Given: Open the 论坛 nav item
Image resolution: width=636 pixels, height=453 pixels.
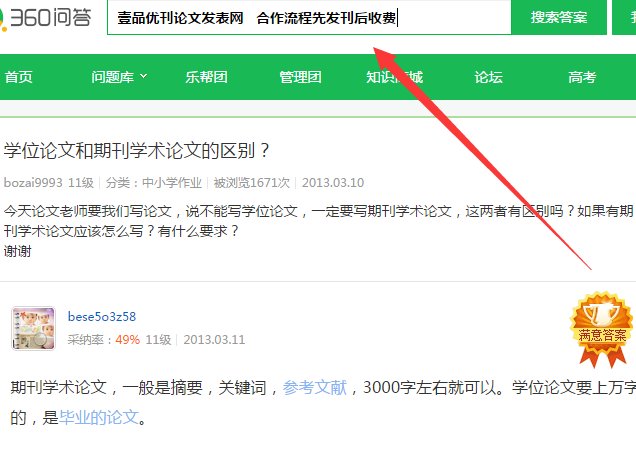Looking at the screenshot, I should [488, 77].
